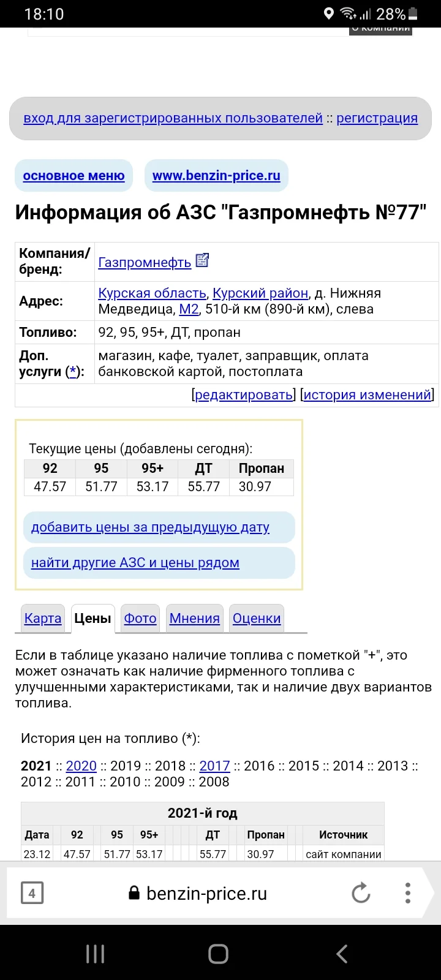This screenshot has width=441, height=980.
Task: Reload the page with the refresh icon
Action: 361,893
